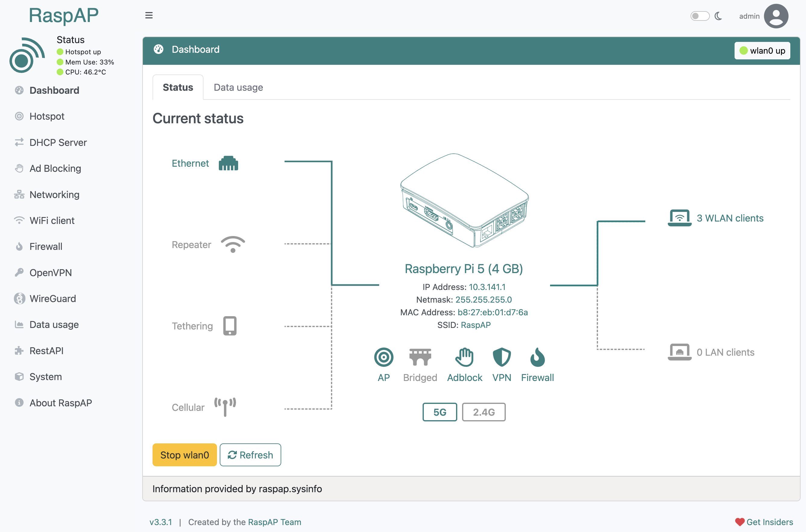The image size is (806, 532).
Task: Click the IP address 10.3.141.1
Action: 487,287
